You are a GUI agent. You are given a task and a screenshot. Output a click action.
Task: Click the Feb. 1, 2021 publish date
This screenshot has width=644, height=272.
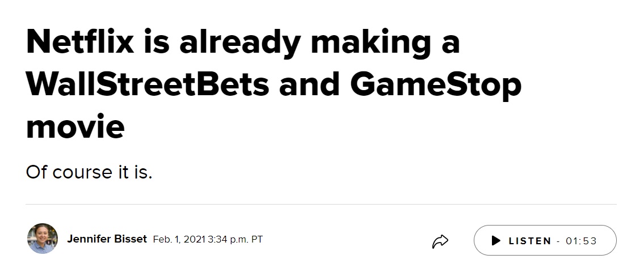point(179,239)
